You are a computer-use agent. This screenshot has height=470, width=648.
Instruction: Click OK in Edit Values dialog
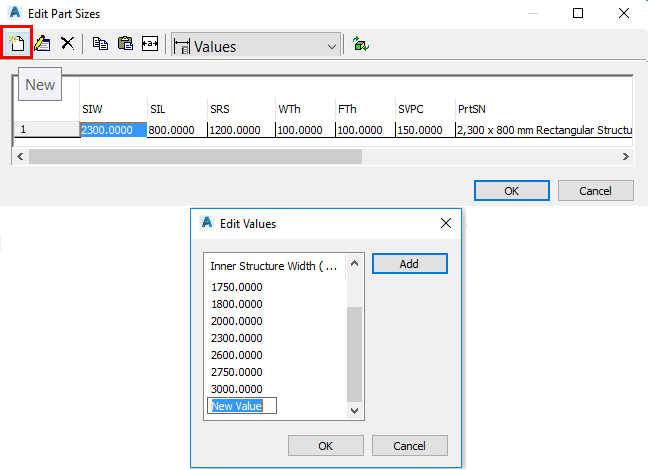[x=326, y=446]
